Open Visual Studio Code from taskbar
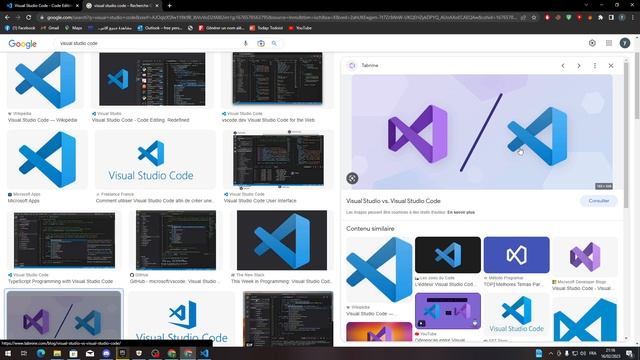Viewport: 640px width, 360px height. click(x=204, y=353)
